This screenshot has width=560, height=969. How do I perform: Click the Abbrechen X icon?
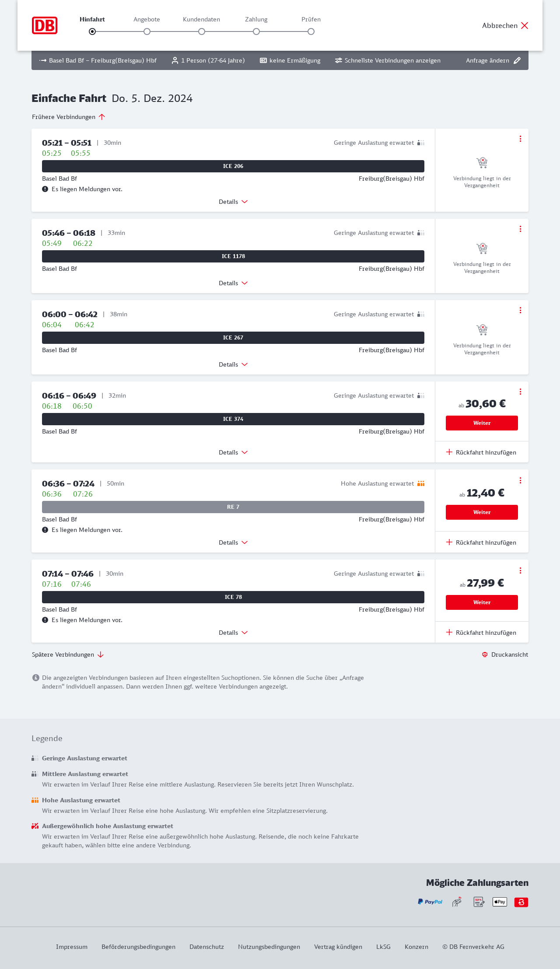525,25
